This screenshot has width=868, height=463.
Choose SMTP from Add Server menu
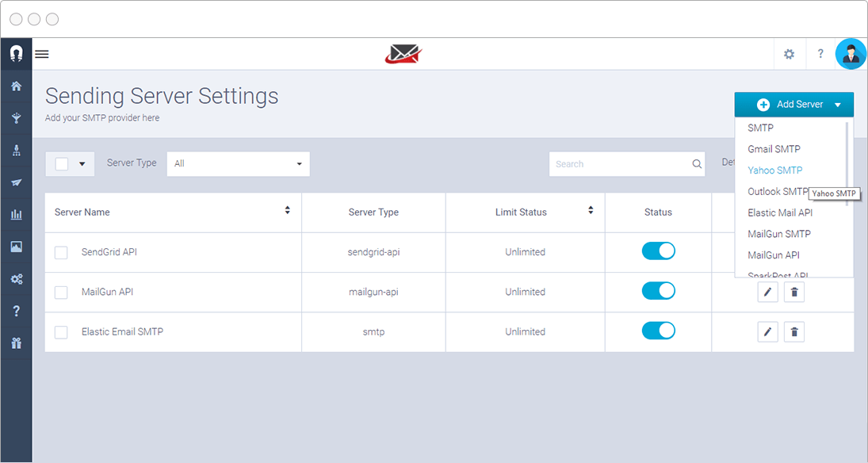(760, 128)
